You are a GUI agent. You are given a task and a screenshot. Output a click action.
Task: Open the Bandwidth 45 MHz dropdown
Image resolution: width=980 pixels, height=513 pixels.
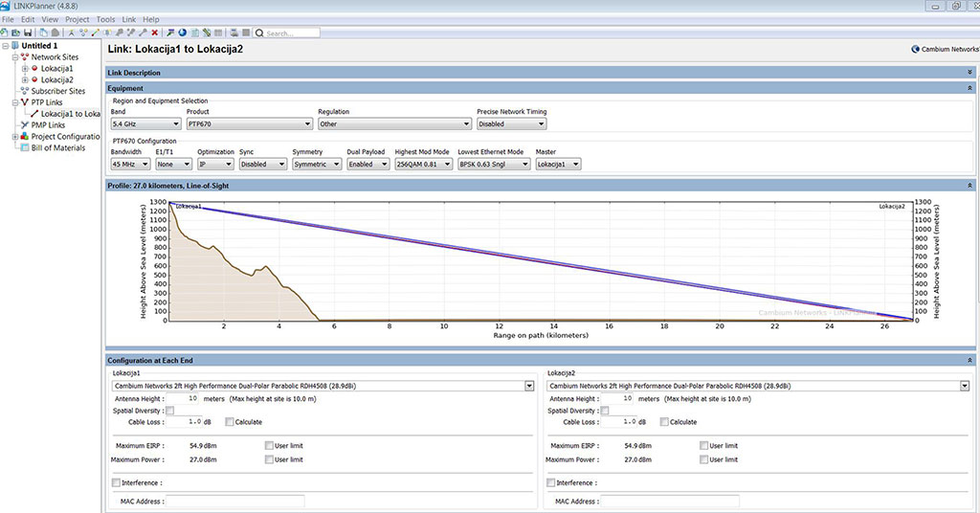[x=130, y=164]
